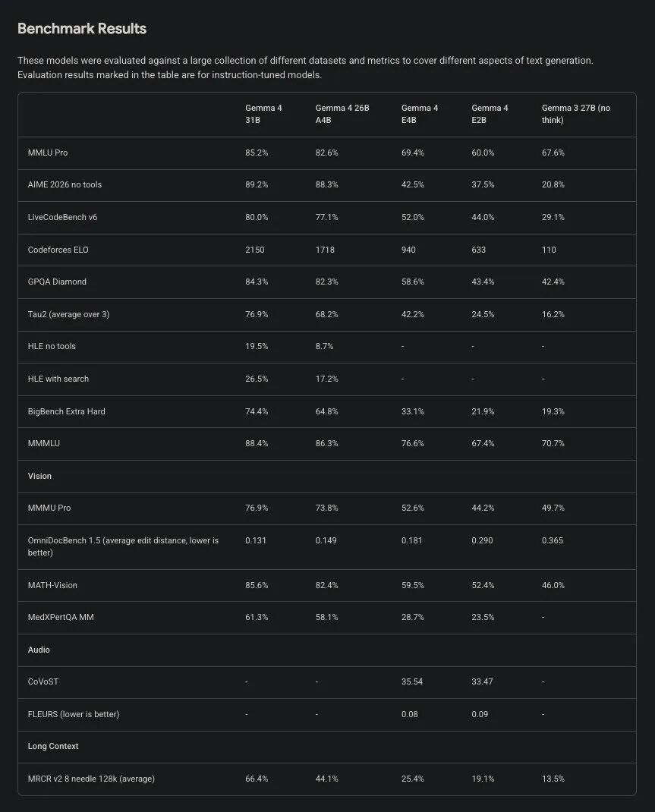Viewport: 655px width, 812px height.
Task: Select the Vision section header row
Action: tap(39, 476)
